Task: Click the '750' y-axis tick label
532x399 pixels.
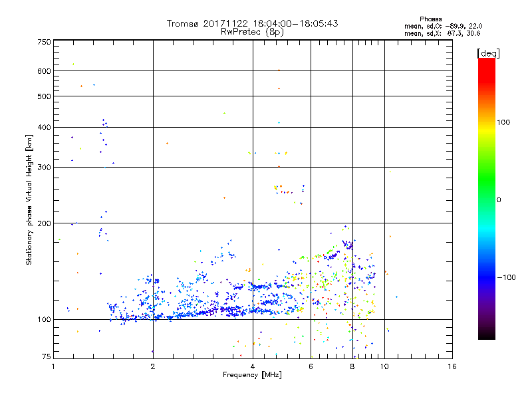Action: (44, 42)
